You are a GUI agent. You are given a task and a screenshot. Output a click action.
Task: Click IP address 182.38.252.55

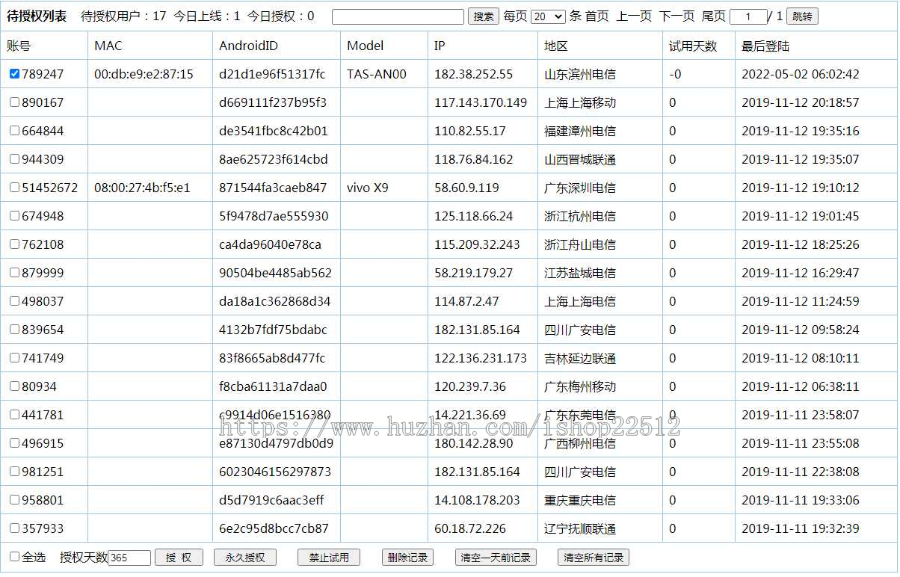tap(473, 74)
